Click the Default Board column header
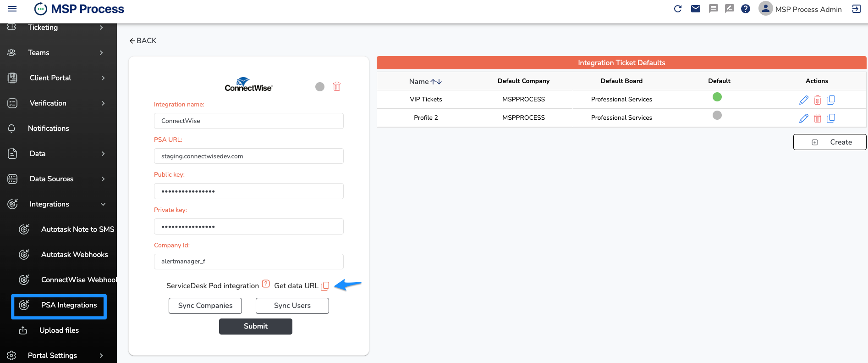 pos(621,81)
